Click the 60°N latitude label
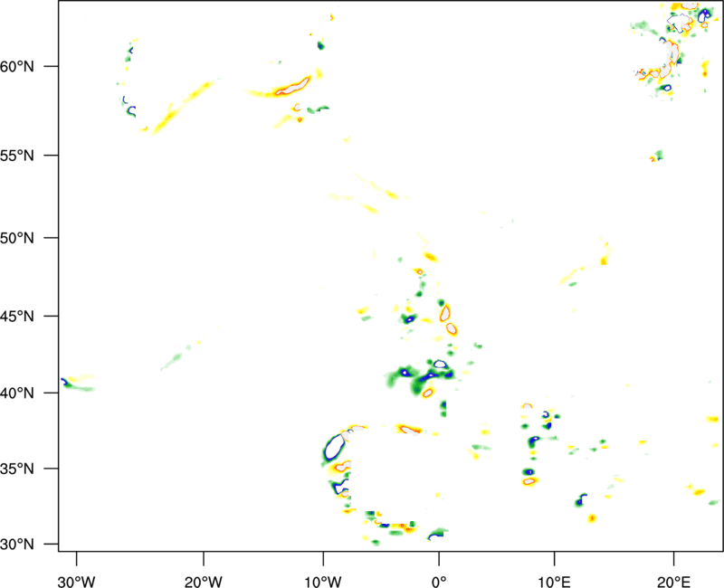 (x=17, y=66)
